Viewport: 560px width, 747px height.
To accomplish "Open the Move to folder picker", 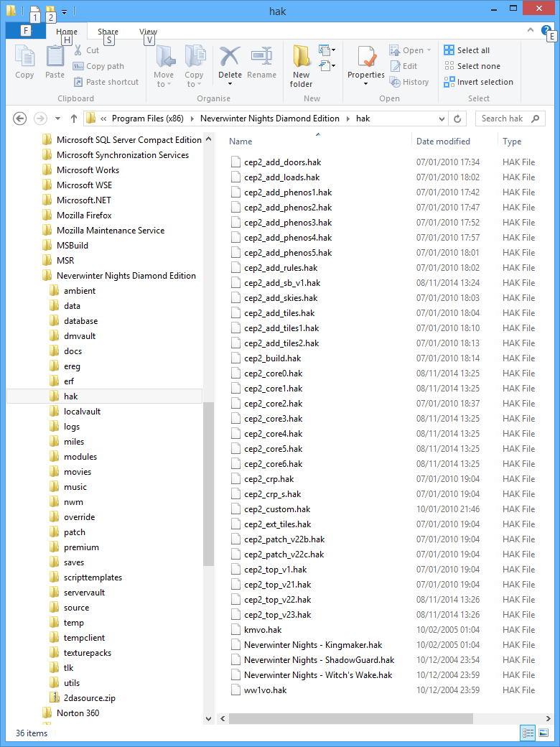I will coord(164,66).
